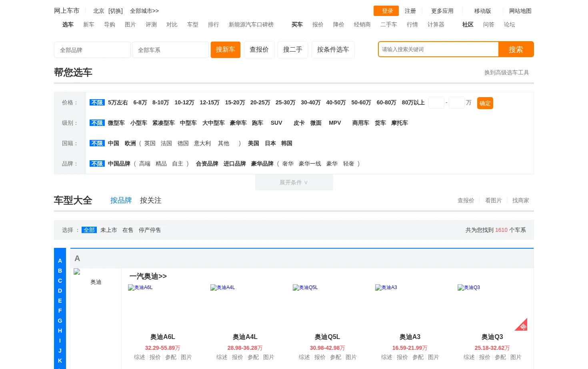588x369 pixels.
Task: Select 未上市 status filter
Action: (109, 230)
